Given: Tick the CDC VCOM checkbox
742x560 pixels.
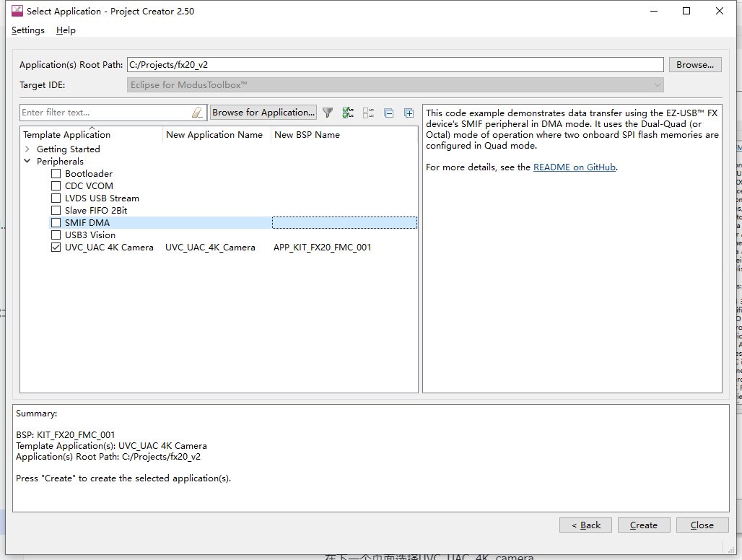Looking at the screenshot, I should [56, 186].
